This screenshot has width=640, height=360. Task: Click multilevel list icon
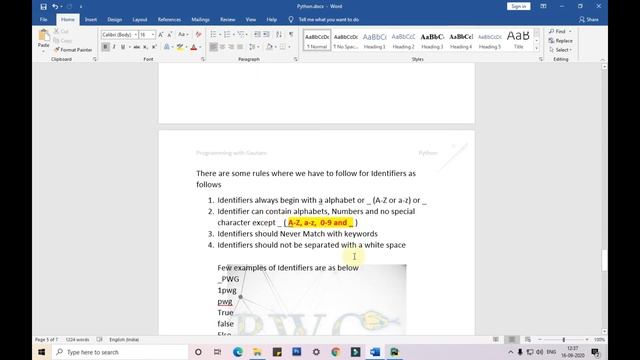[241, 35]
